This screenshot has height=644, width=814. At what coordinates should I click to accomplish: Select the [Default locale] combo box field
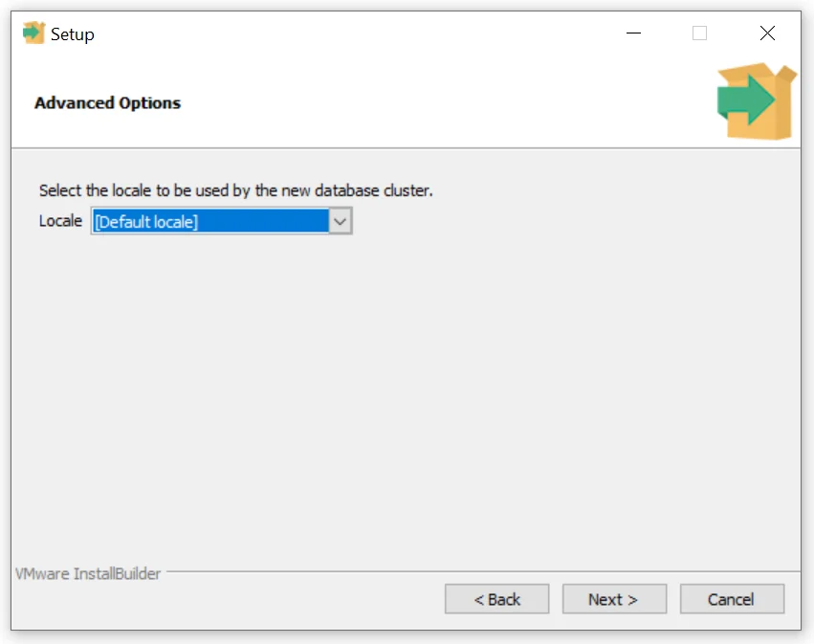(222, 221)
